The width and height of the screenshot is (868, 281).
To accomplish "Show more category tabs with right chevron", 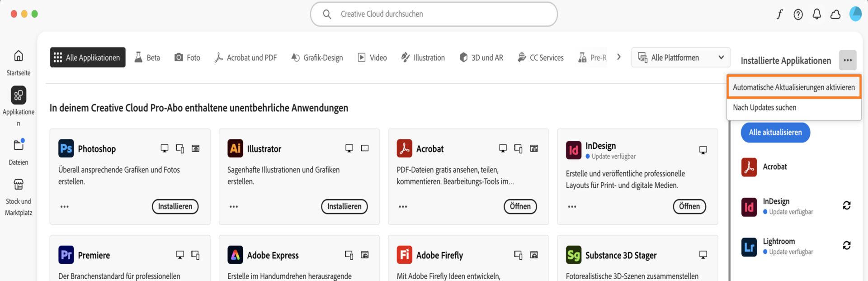I will 619,57.
